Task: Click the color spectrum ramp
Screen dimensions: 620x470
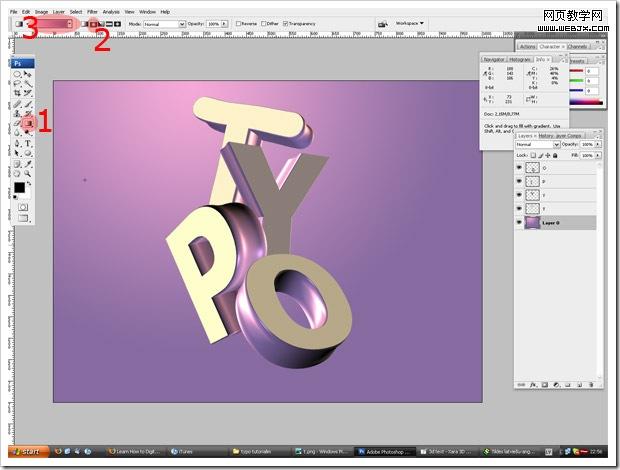Action: point(586,102)
